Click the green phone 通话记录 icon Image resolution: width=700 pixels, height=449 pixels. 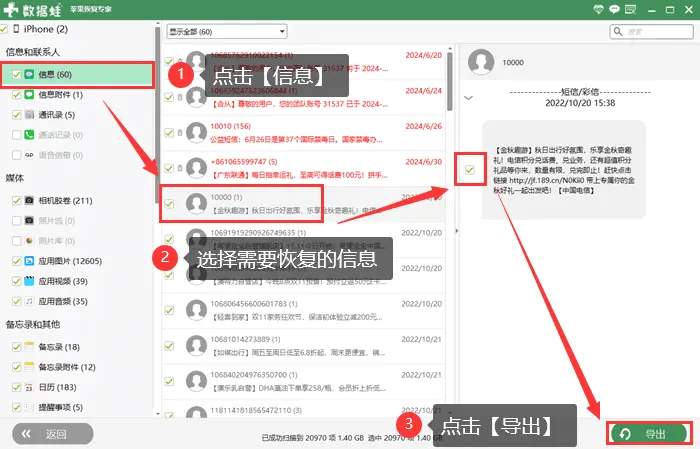(29, 135)
